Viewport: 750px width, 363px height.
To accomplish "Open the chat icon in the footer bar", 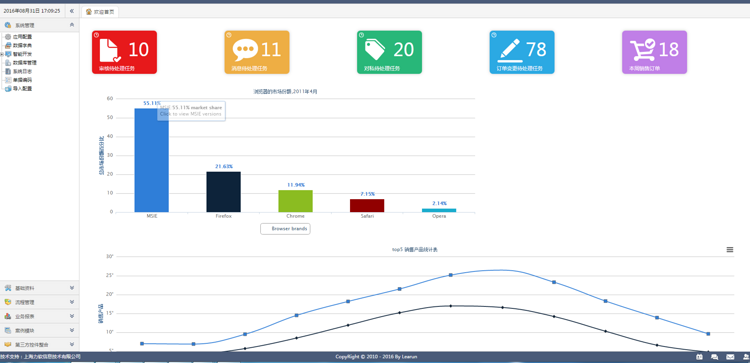I will (715, 357).
